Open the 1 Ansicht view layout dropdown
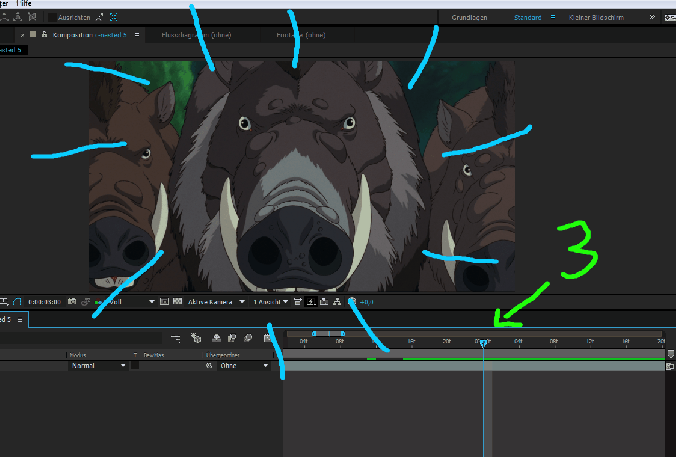The height and width of the screenshot is (457, 676). coord(270,302)
